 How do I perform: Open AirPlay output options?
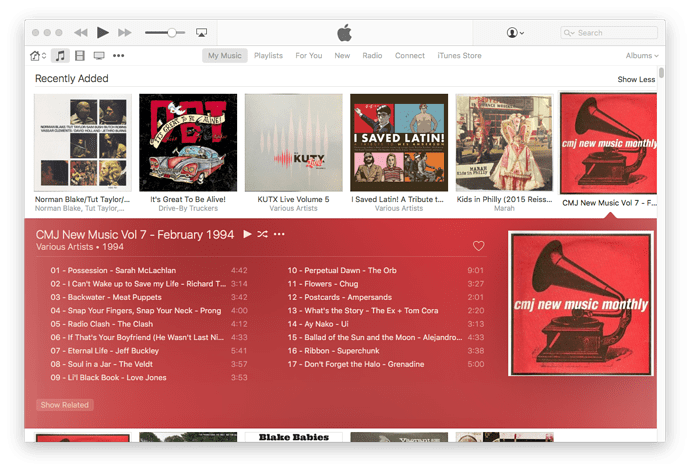202,33
